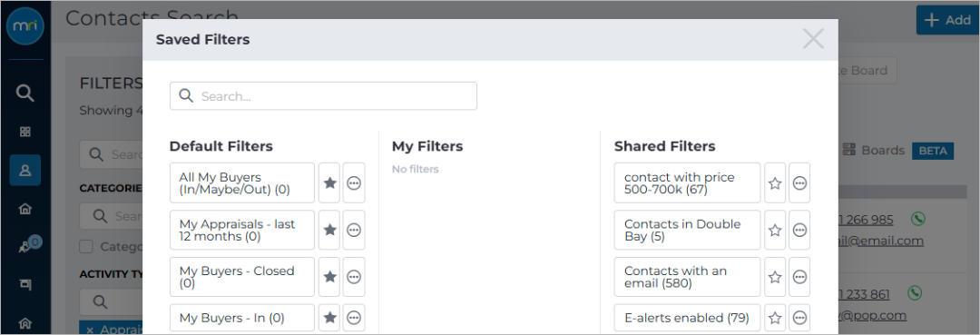Open the dashboard grid icon in sidebar
This screenshot has height=335, width=980.
coord(25,132)
